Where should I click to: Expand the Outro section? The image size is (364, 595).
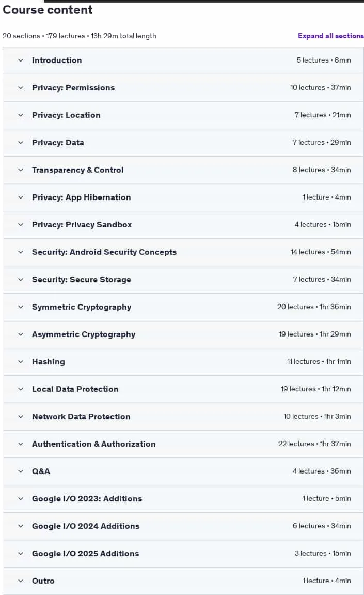(x=183, y=581)
